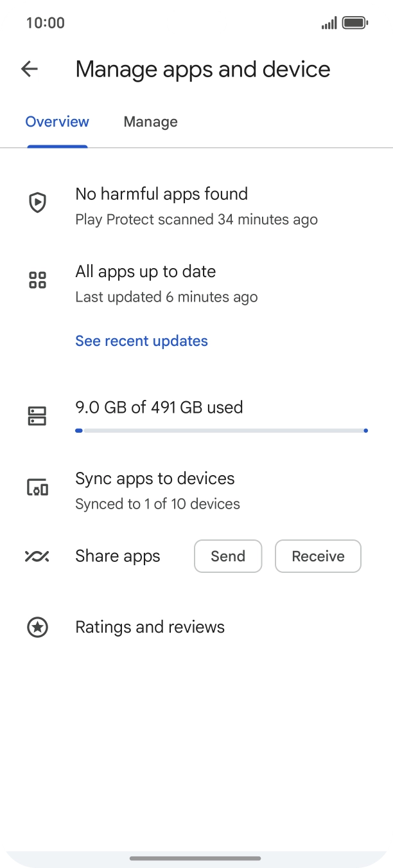Image resolution: width=393 pixels, height=868 pixels.
Task: Open the 9.0 GB of 491 GB used entry
Action: coord(159,408)
